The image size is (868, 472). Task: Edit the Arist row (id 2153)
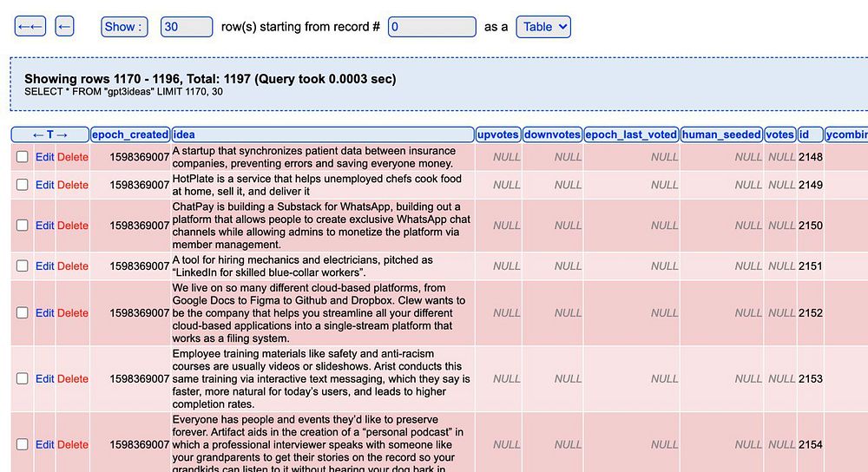(x=45, y=378)
